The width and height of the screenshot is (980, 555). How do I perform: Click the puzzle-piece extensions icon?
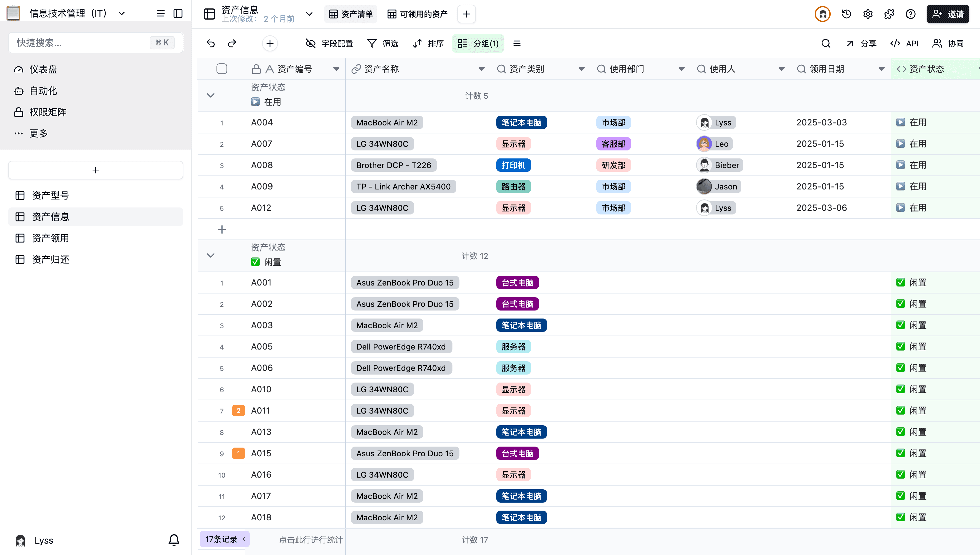coord(889,14)
